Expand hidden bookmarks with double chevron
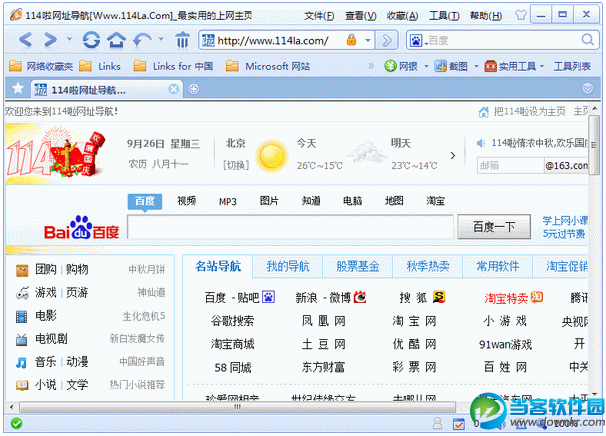 coord(371,66)
